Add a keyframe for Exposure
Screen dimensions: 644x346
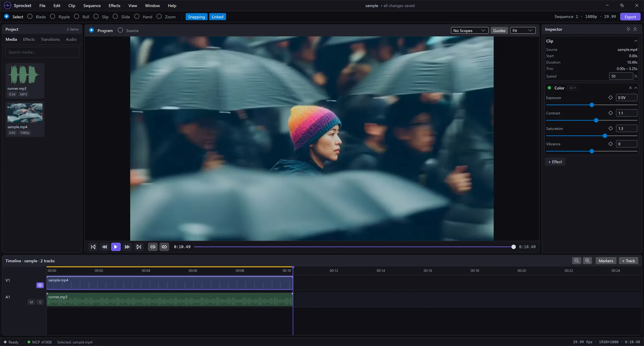(x=610, y=98)
